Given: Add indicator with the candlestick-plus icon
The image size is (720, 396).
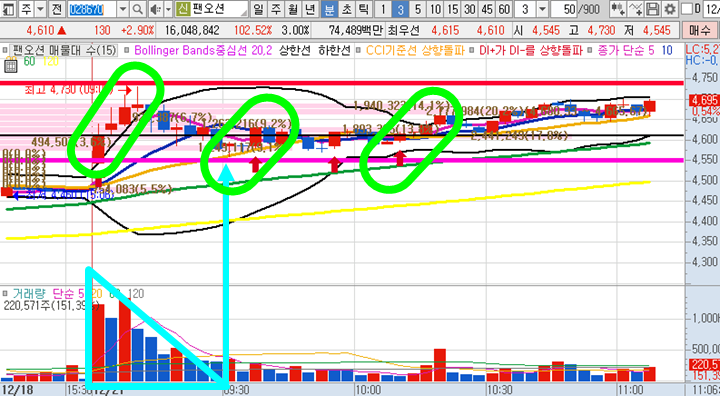Looking at the screenshot, I should click(x=618, y=9).
